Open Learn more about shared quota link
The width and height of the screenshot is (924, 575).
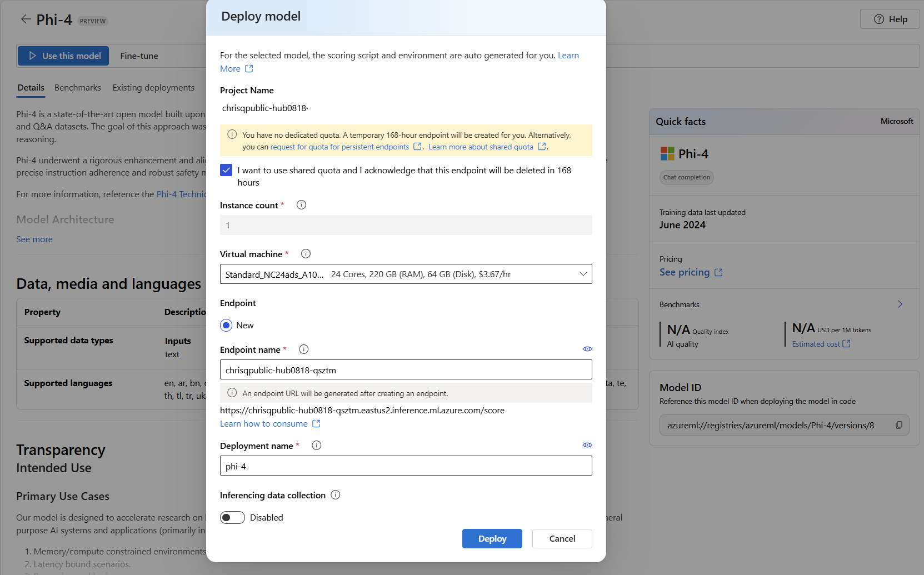coord(481,147)
